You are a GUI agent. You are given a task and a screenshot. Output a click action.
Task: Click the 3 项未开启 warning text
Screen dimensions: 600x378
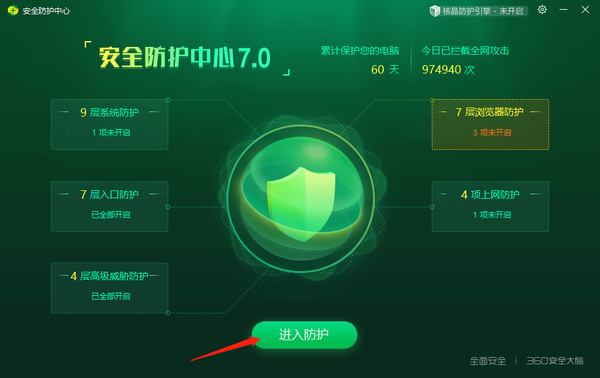tap(492, 133)
